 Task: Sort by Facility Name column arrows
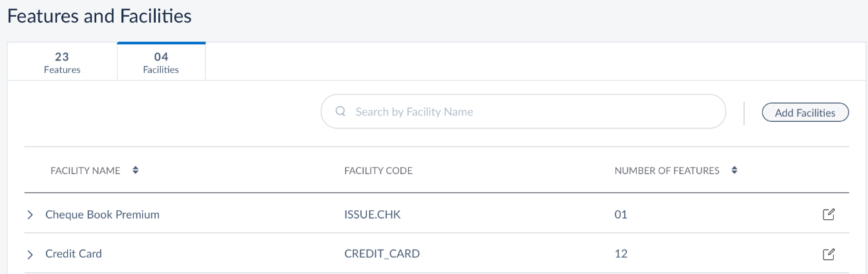pos(136,171)
